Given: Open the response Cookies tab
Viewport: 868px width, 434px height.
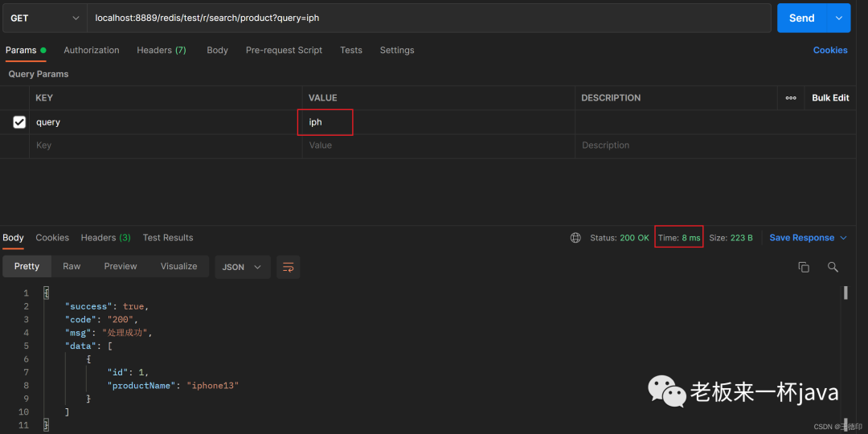Looking at the screenshot, I should point(52,237).
